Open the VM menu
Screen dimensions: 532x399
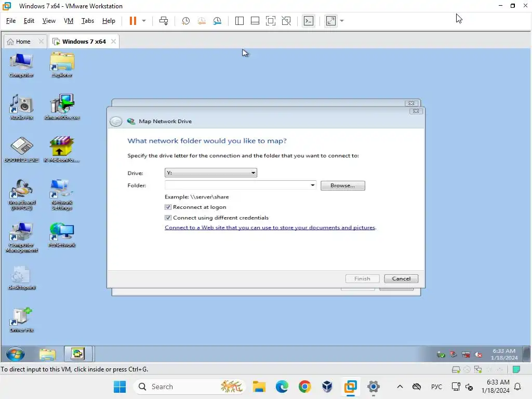[69, 21]
